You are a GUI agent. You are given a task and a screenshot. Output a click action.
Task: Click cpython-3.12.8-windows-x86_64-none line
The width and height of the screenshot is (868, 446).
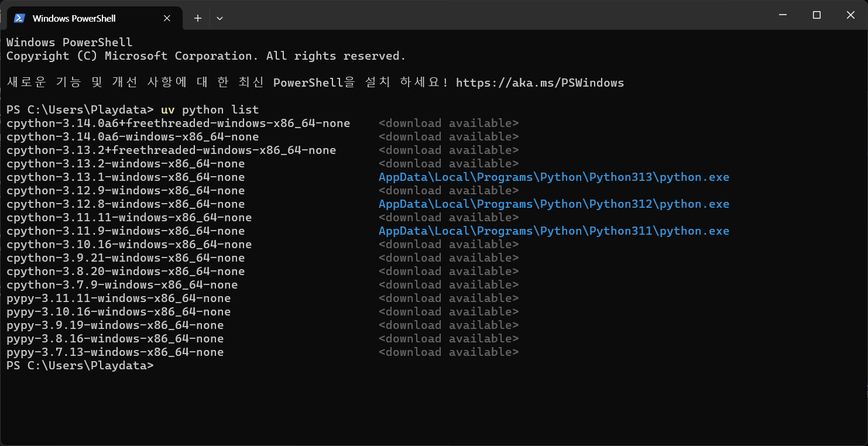coord(126,204)
